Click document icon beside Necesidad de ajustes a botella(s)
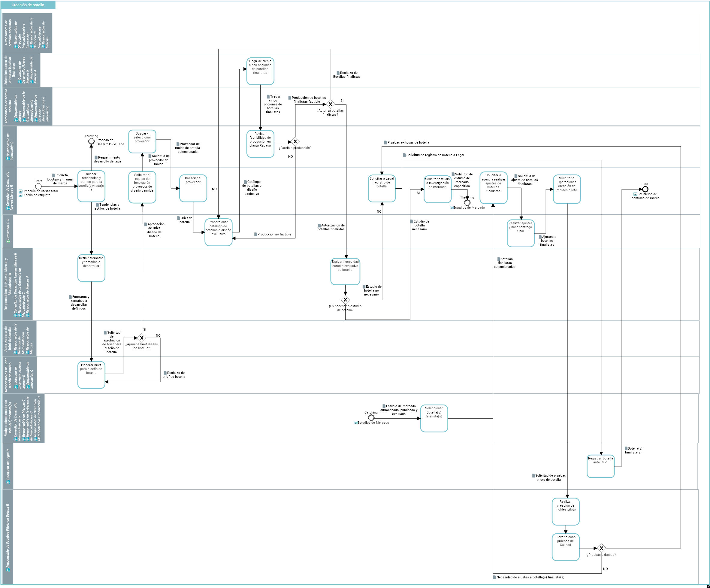This screenshot has width=710, height=588. [x=494, y=577]
